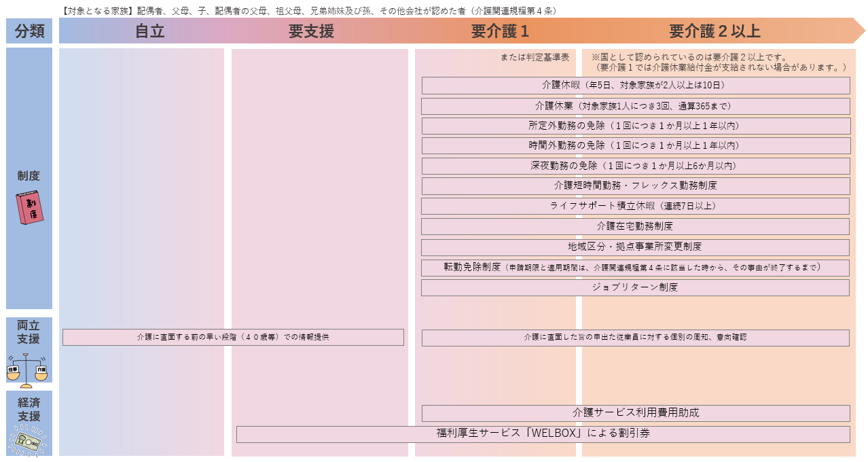Open the 介護休業 row

coord(635,106)
